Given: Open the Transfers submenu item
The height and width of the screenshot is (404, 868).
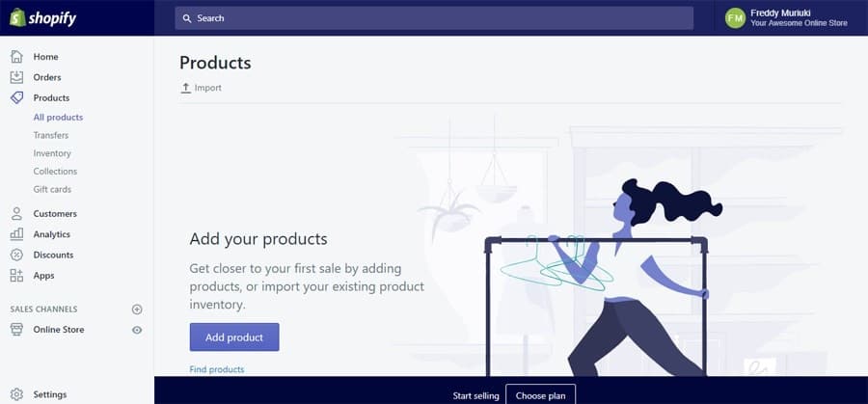Looking at the screenshot, I should click(51, 135).
